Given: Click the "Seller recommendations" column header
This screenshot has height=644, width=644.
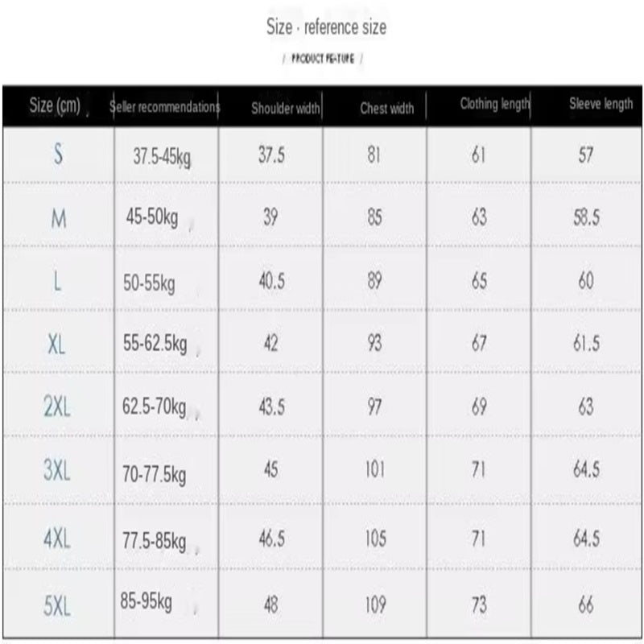Looking at the screenshot, I should 165,107.
